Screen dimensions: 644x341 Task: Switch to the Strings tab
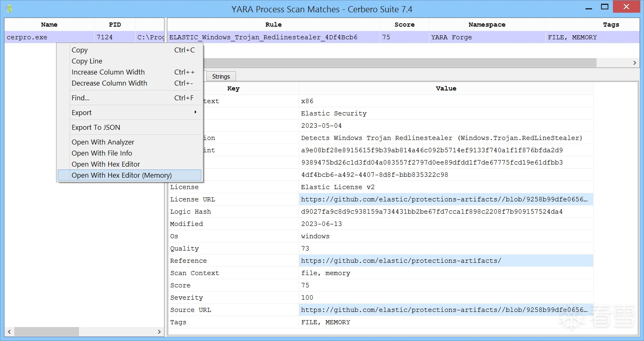click(x=221, y=77)
